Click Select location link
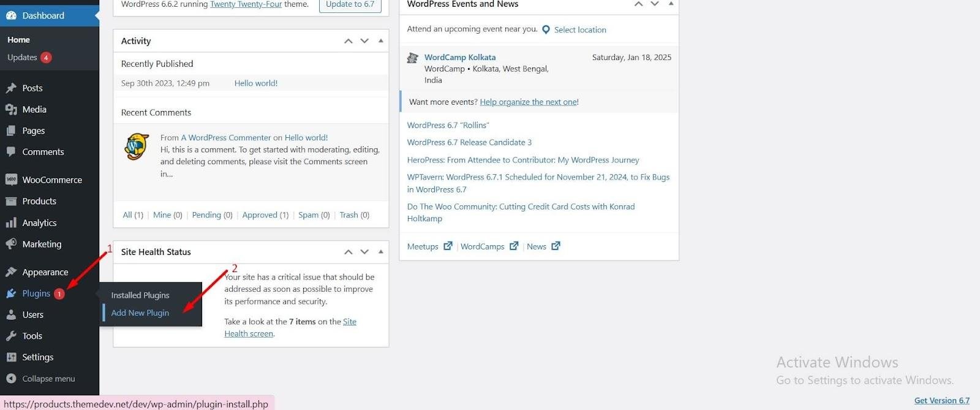980x410 pixels. pos(580,29)
